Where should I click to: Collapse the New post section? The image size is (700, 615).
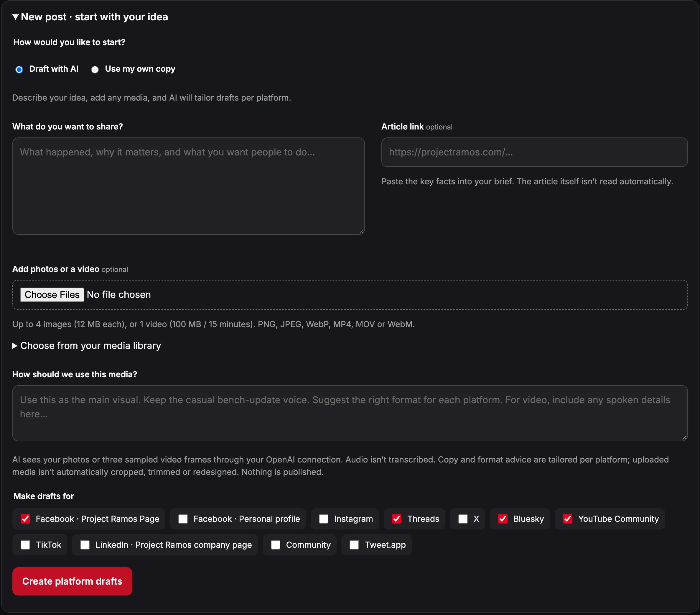pyautogui.click(x=90, y=17)
